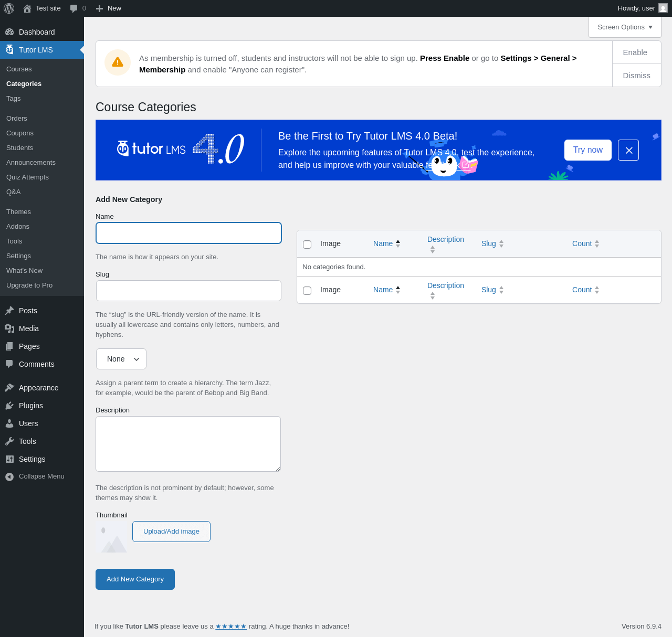Open Announcements in the sidebar
This screenshot has height=637, width=672.
[31, 163]
